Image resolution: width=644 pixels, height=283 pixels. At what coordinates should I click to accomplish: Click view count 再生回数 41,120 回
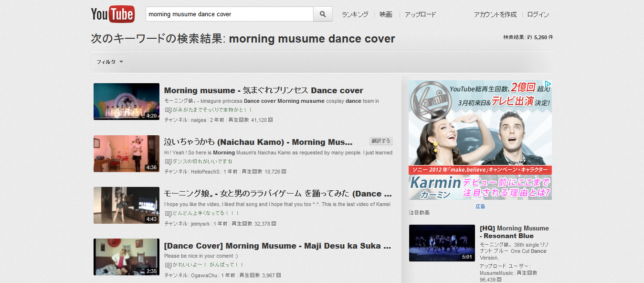(251, 120)
